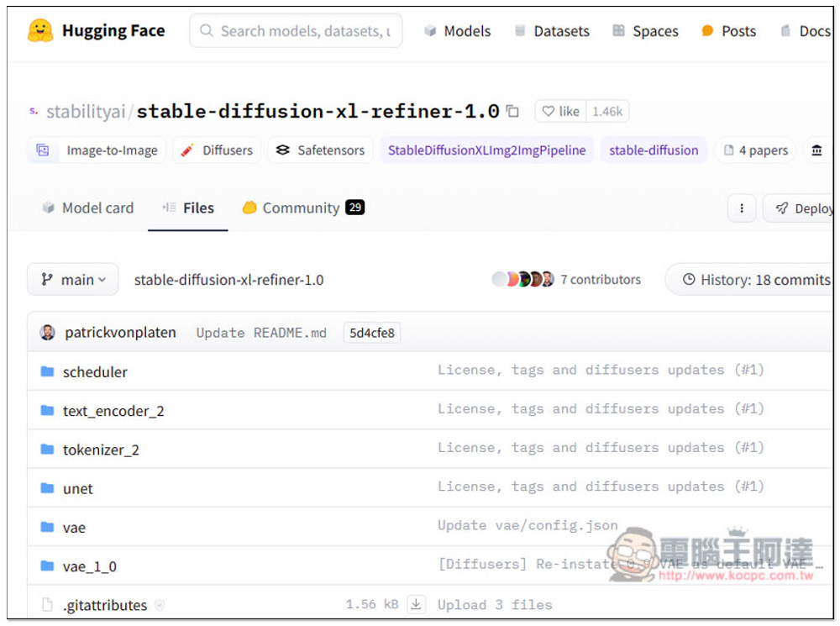The height and width of the screenshot is (626, 840).
Task: Open the StableDiffusionXLImg2ImgPipeline tag
Action: point(486,150)
